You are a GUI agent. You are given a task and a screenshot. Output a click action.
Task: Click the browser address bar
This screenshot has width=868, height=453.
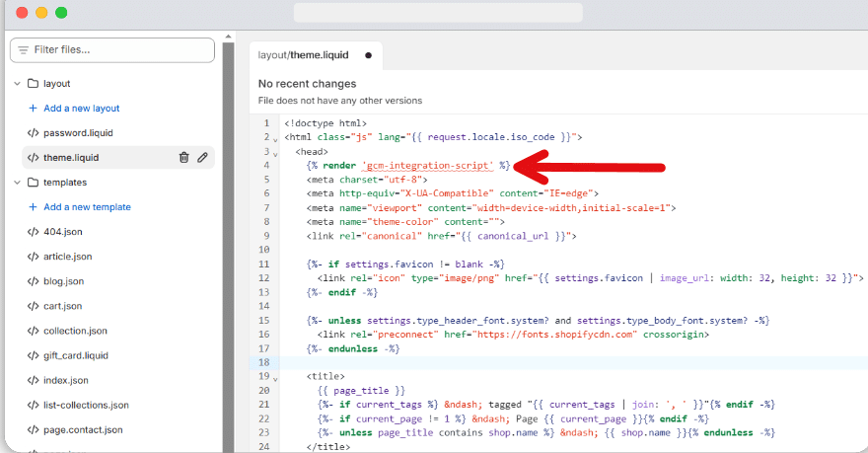[438, 12]
